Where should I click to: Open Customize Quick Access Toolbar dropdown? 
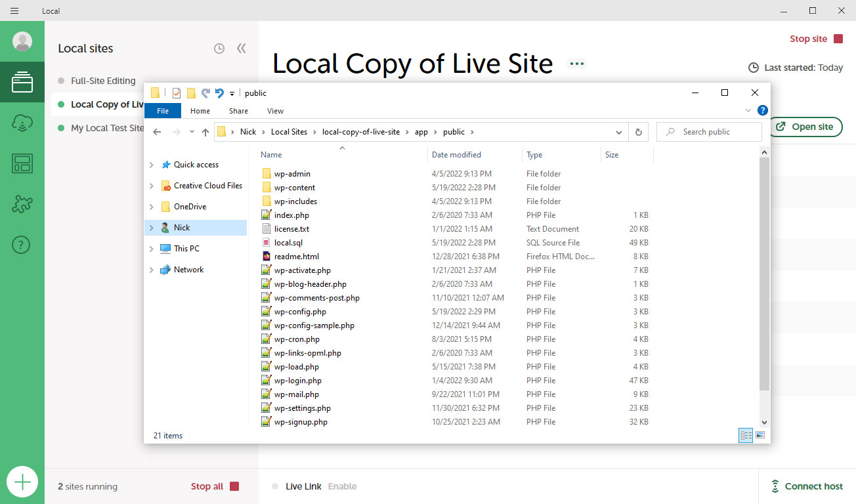click(232, 94)
